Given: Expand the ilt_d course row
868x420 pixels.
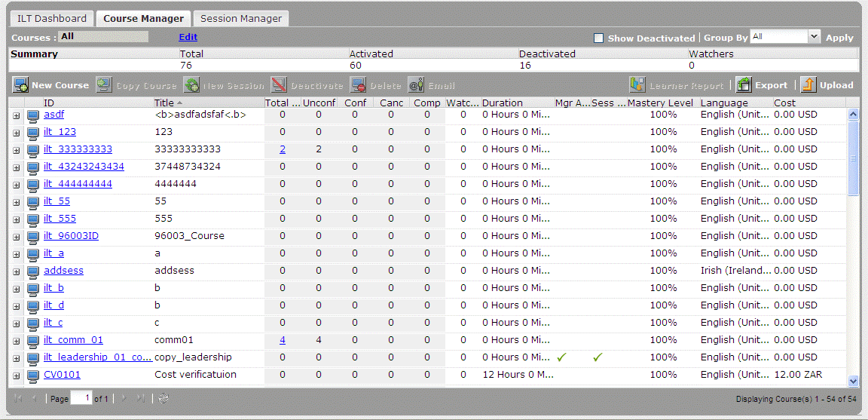Looking at the screenshot, I should coord(16,306).
